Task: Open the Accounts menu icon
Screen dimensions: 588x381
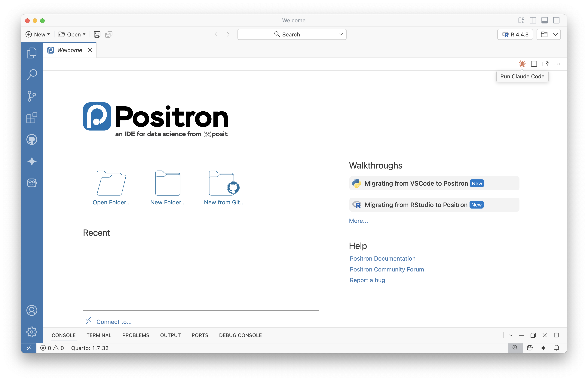Action: pyautogui.click(x=32, y=311)
